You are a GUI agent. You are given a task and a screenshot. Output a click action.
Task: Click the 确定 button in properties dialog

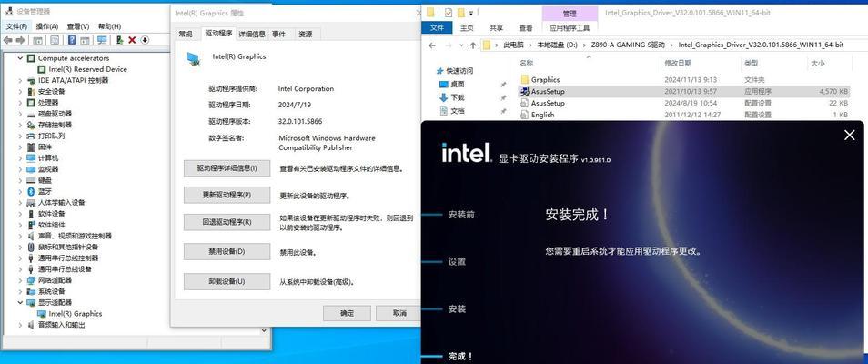click(347, 313)
